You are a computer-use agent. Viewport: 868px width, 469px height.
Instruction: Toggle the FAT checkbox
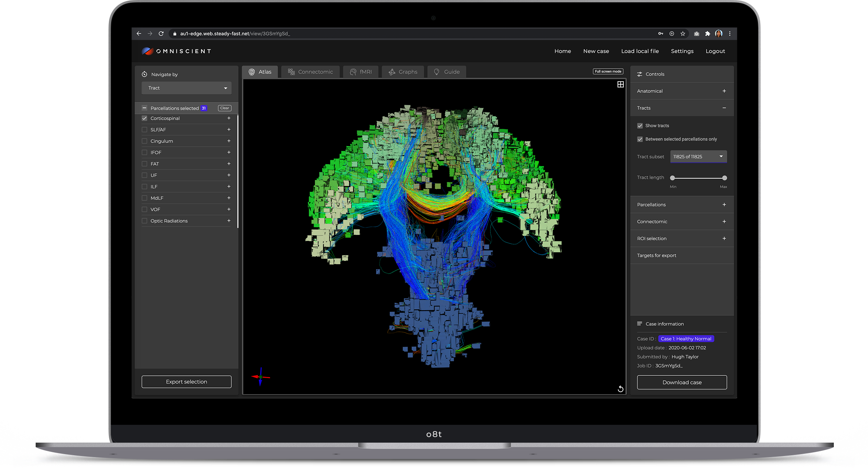[x=145, y=164]
